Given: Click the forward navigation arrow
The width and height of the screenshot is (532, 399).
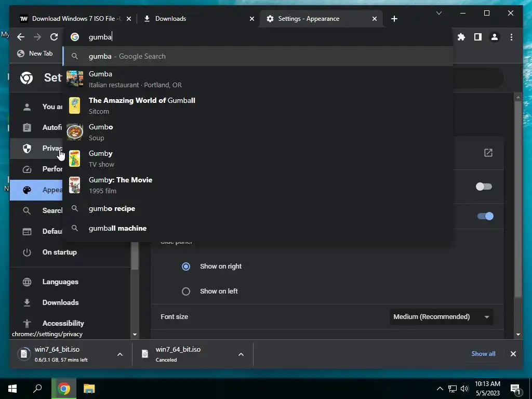Looking at the screenshot, I should [37, 37].
